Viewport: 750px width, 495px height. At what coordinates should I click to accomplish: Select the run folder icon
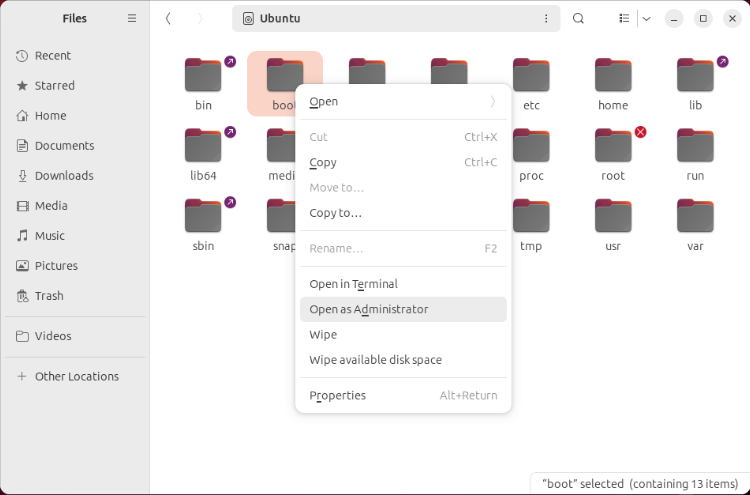coord(695,145)
